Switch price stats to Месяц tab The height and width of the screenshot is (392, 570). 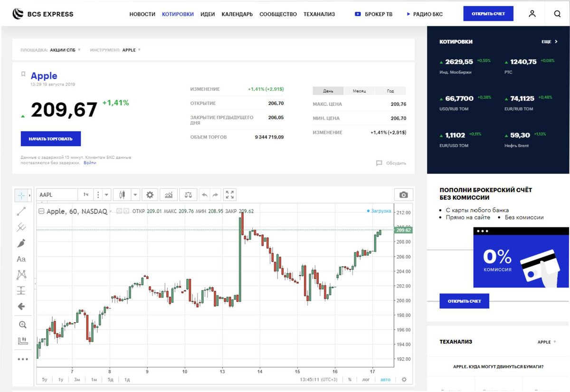(359, 91)
